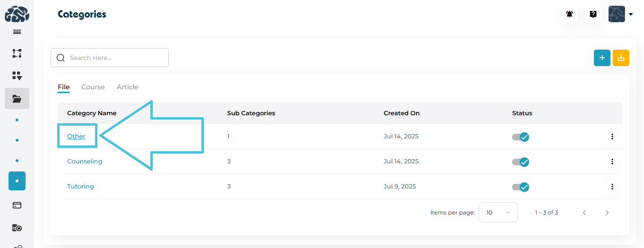Open the Other category link

[x=76, y=137]
